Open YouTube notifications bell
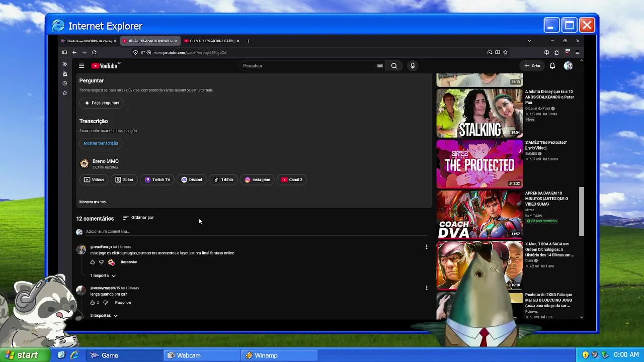644x362 pixels. (x=552, y=66)
